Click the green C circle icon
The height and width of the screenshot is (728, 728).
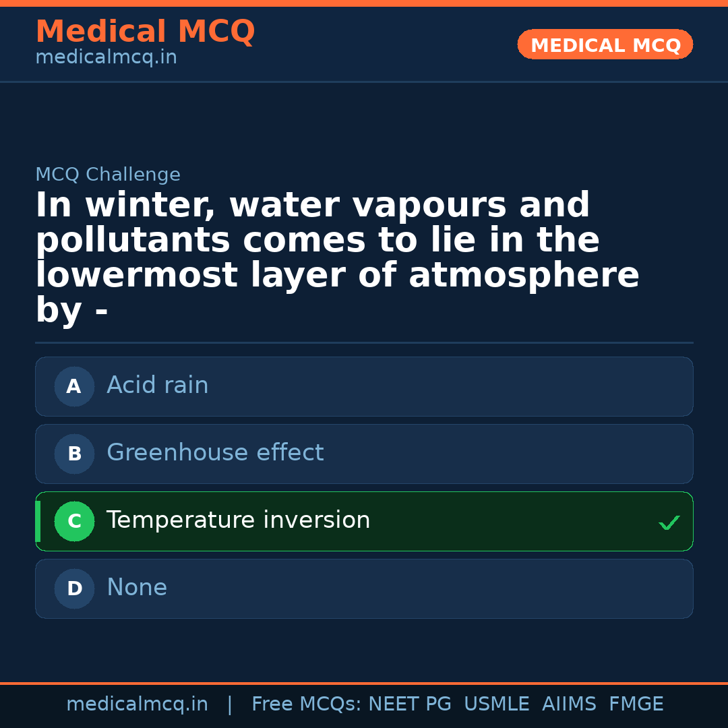pyautogui.click(x=74, y=522)
